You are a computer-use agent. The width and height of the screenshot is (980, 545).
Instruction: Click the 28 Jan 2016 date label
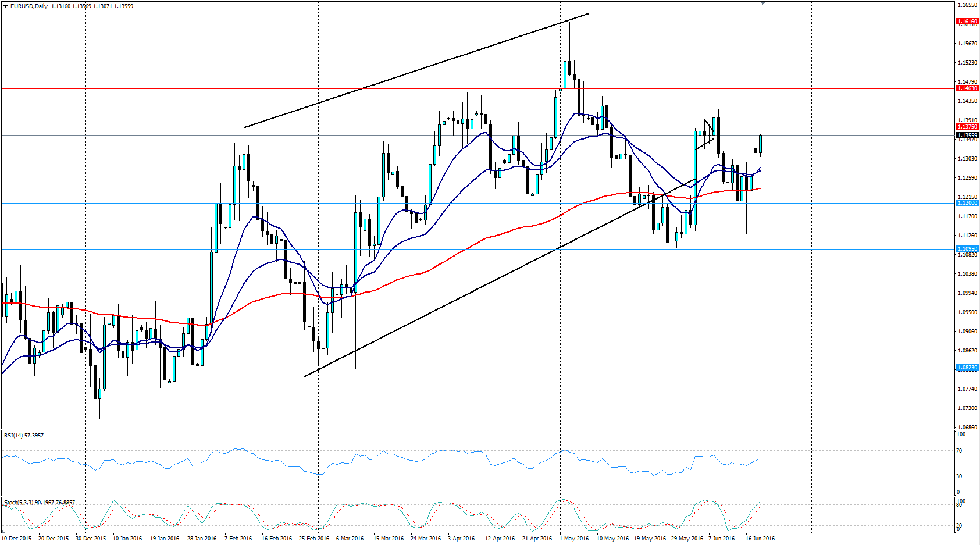coord(202,539)
